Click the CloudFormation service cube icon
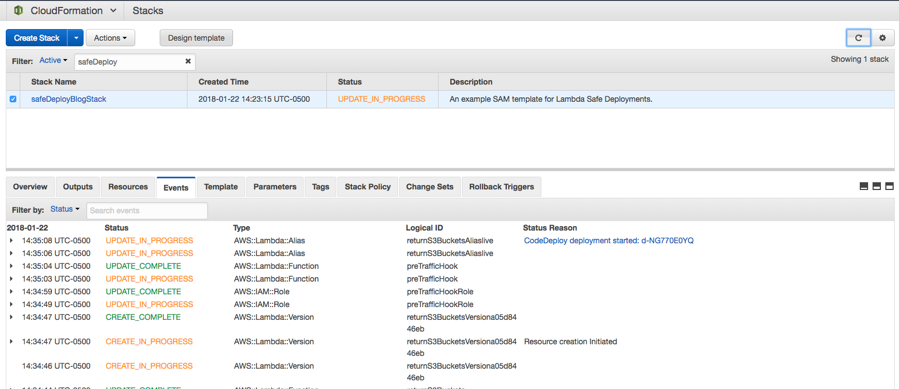The image size is (899, 389). tap(18, 10)
